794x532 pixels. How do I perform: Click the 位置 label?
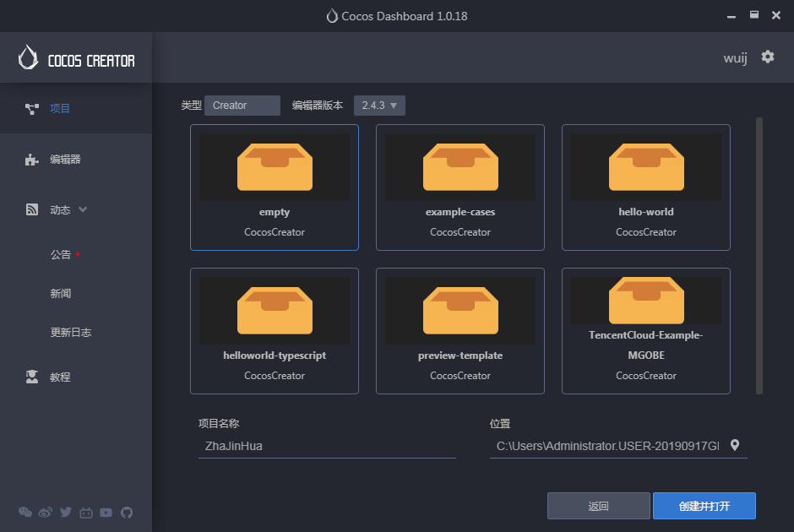500,424
